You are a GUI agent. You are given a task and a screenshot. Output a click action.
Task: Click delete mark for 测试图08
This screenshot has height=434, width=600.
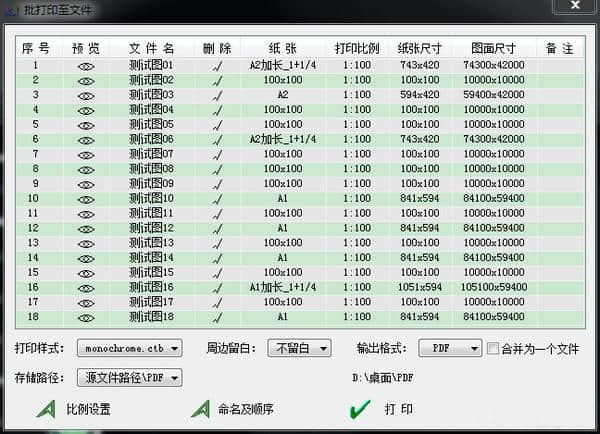(x=217, y=170)
